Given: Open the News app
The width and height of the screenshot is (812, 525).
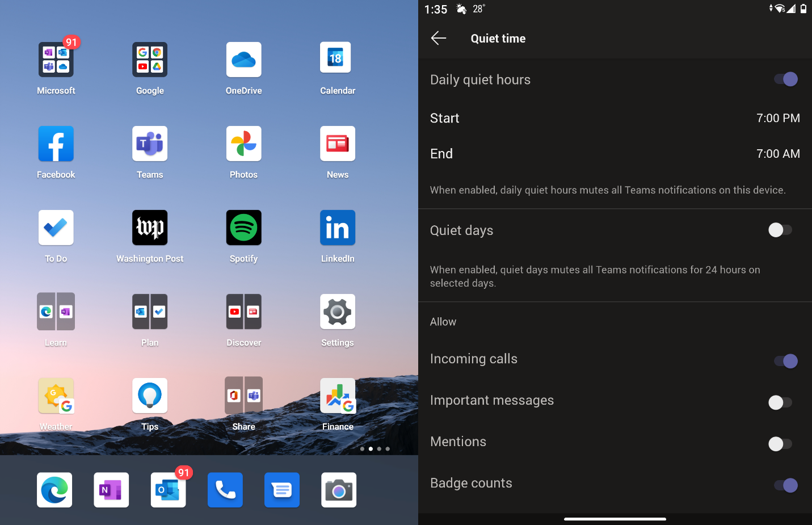Looking at the screenshot, I should coord(338,144).
